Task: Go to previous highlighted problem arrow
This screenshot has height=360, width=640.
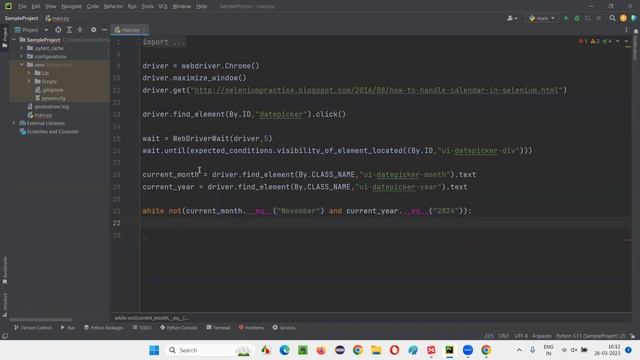Action: [618, 41]
